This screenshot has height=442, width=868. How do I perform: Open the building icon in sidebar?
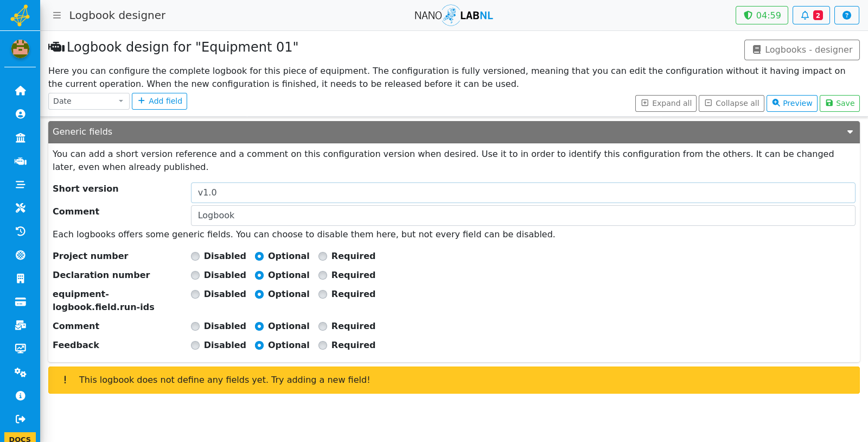click(x=20, y=279)
